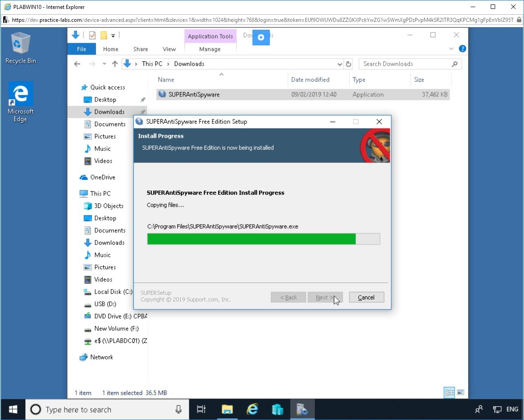
Task: Open File Explorer Help icon
Action: click(463, 49)
